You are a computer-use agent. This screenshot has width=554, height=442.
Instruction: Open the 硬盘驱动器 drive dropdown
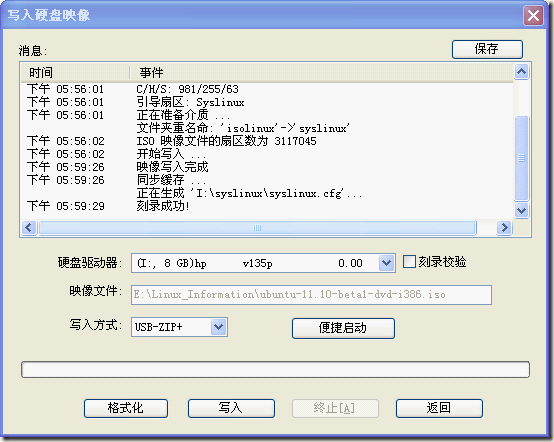(x=387, y=263)
